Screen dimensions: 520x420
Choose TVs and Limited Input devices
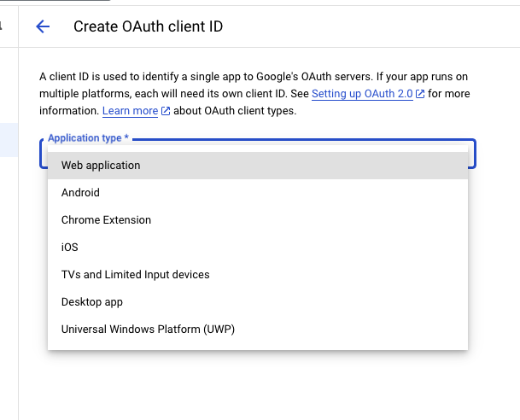258,275
